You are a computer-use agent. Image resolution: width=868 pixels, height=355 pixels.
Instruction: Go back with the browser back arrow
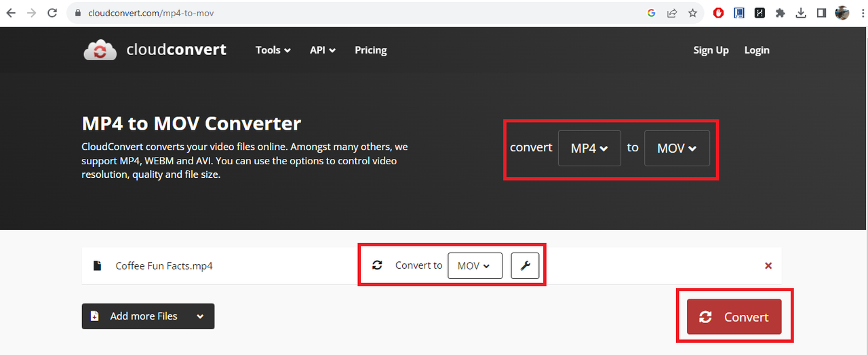coord(11,13)
